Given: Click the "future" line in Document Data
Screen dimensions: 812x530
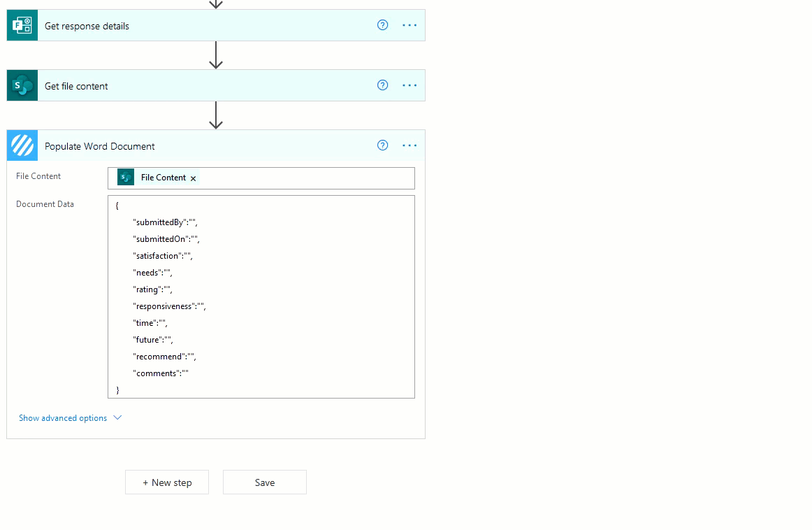Looking at the screenshot, I should pos(153,340).
